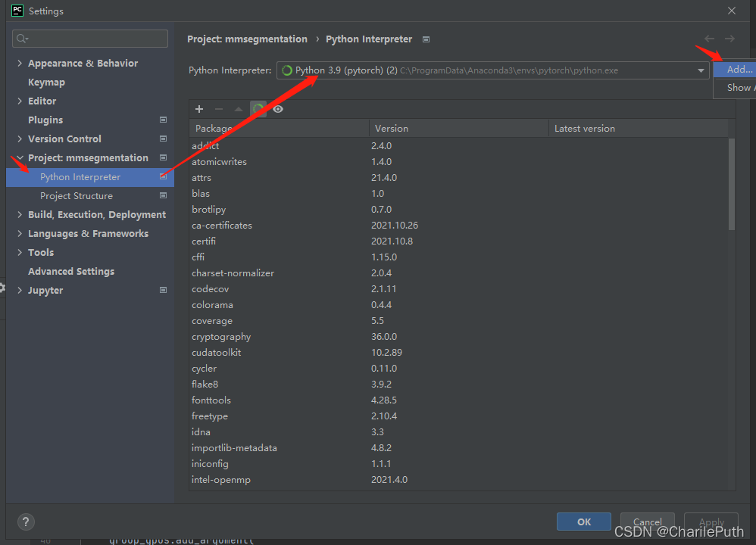The width and height of the screenshot is (756, 545).
Task: Click the OK button
Action: point(584,522)
